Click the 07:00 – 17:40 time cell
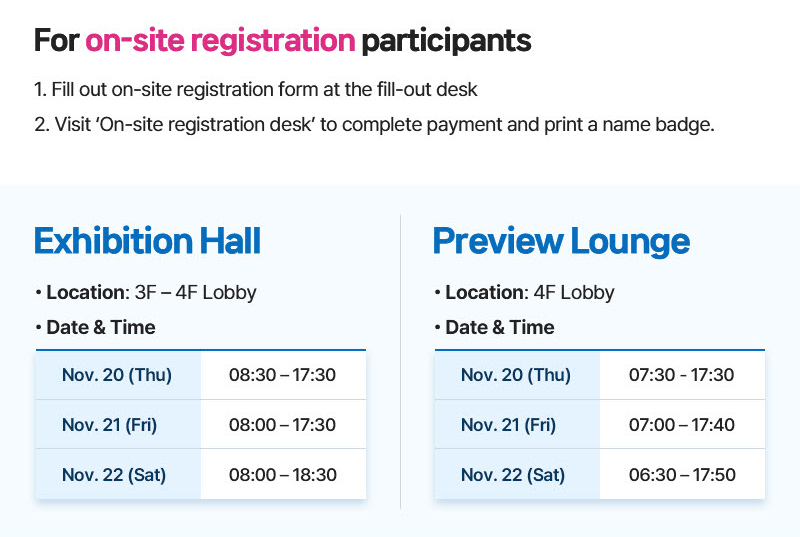800x537 pixels. coord(681,425)
